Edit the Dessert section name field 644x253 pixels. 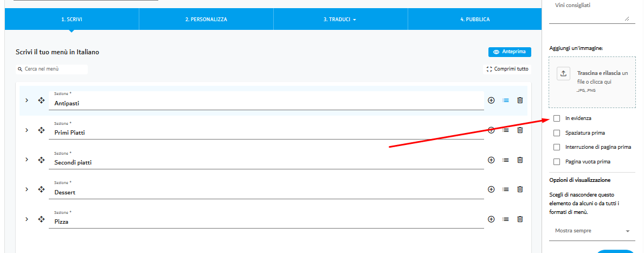click(x=266, y=189)
